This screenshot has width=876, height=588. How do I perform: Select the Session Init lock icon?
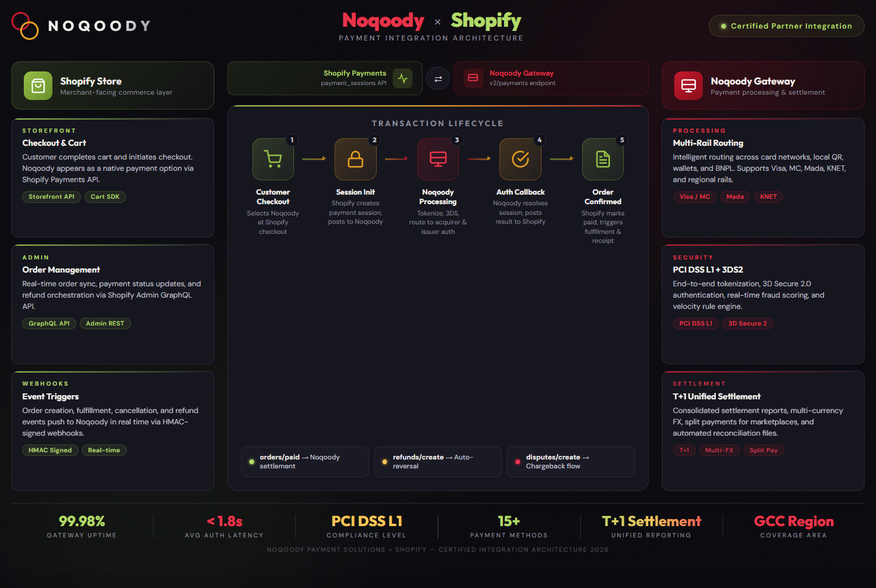coord(355,159)
